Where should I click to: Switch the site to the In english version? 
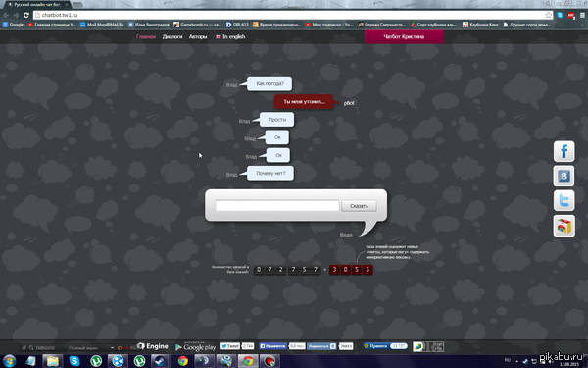click(x=230, y=37)
